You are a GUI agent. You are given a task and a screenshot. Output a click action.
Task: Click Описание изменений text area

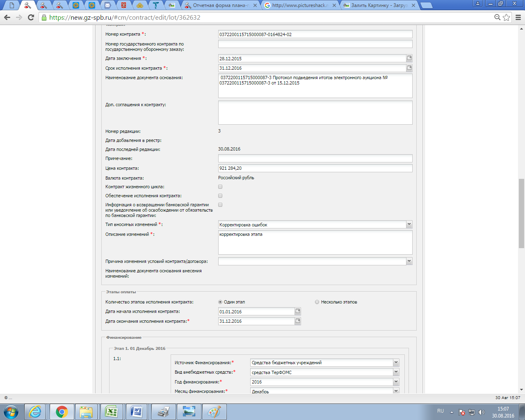(x=315, y=242)
